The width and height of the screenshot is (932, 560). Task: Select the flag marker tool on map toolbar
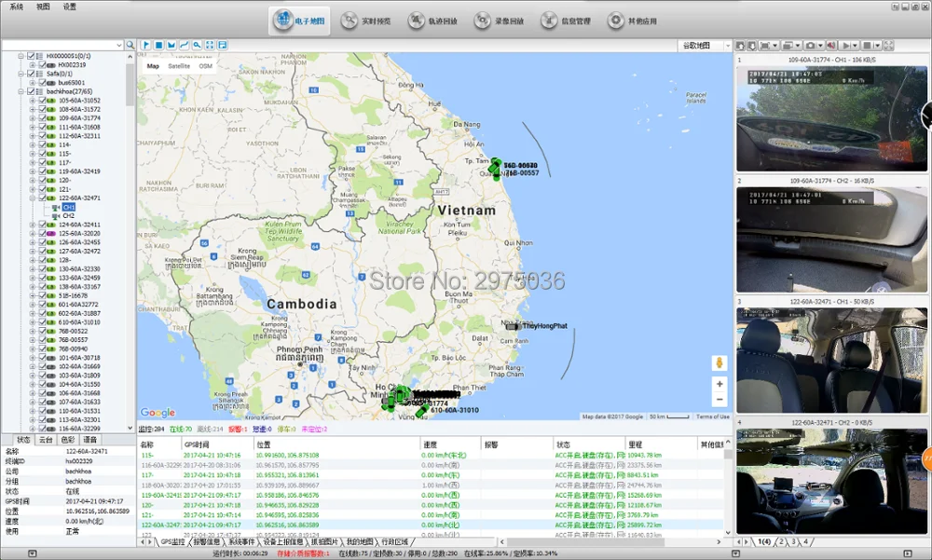coord(146,45)
